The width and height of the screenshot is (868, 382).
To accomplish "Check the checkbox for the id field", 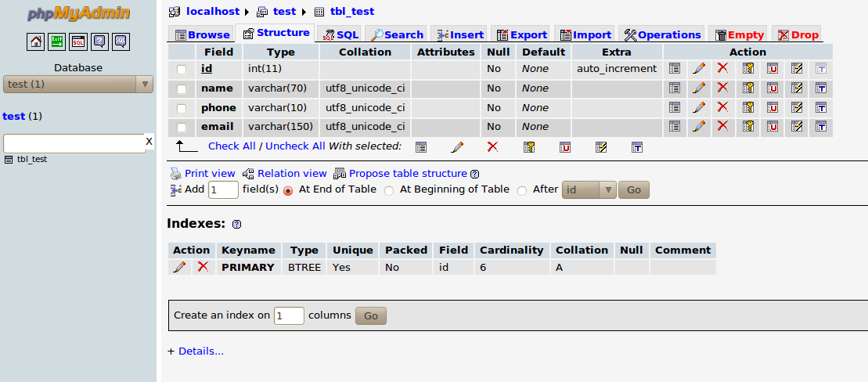I will (182, 69).
